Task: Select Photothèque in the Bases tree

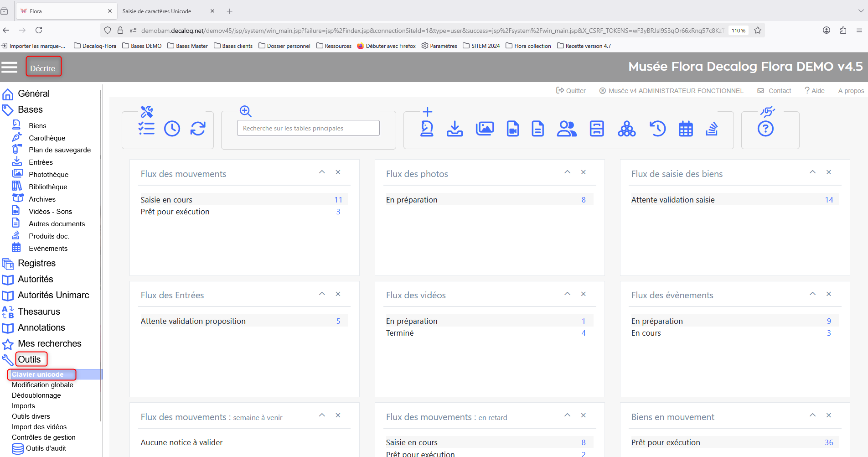Action: coord(48,174)
